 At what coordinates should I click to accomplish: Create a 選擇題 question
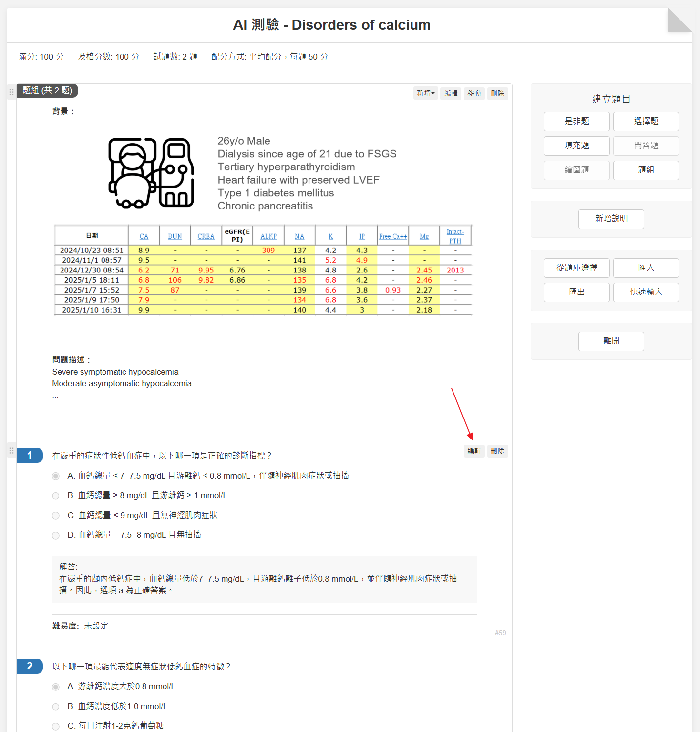645,121
